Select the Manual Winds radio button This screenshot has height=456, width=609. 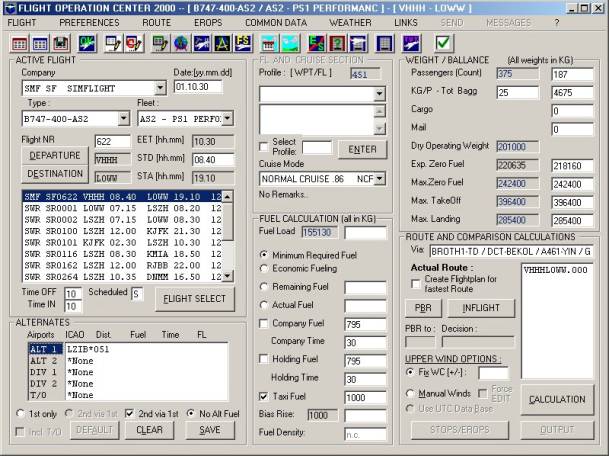(410, 393)
